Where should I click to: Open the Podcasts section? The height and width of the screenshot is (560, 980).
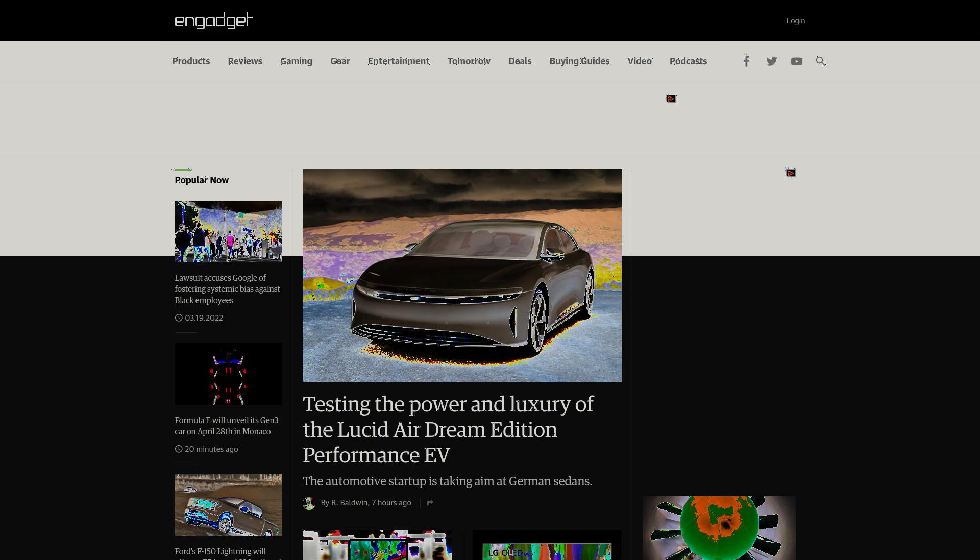click(688, 61)
